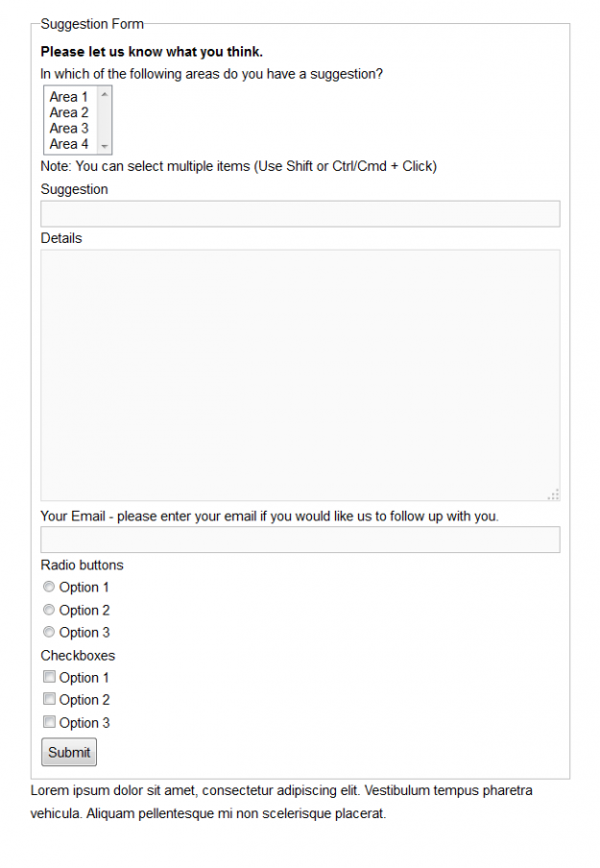Click inside the Details text area

[300, 374]
